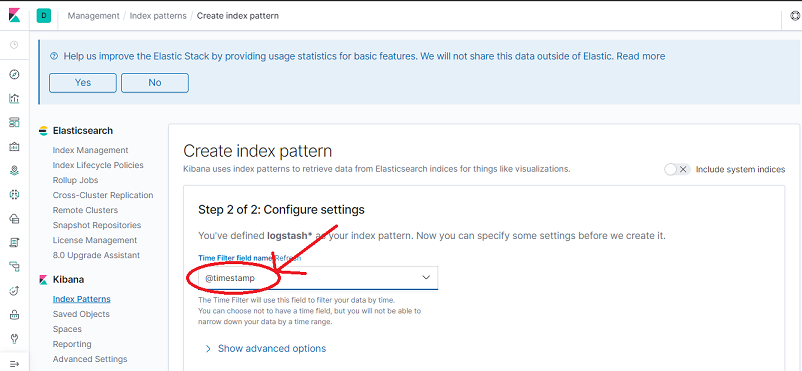802x371 pixels.
Task: Open 8.0 Upgrade Assistant
Action: point(96,255)
